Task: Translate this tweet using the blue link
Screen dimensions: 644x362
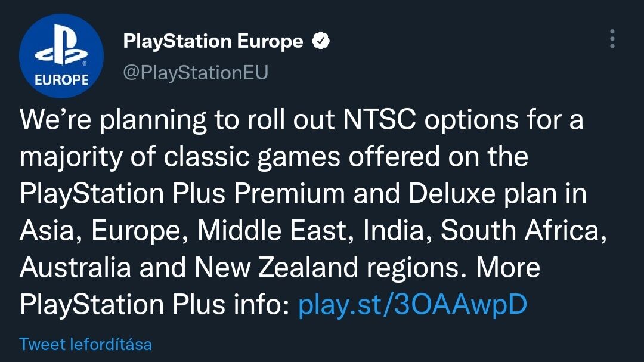Action: 86,344
